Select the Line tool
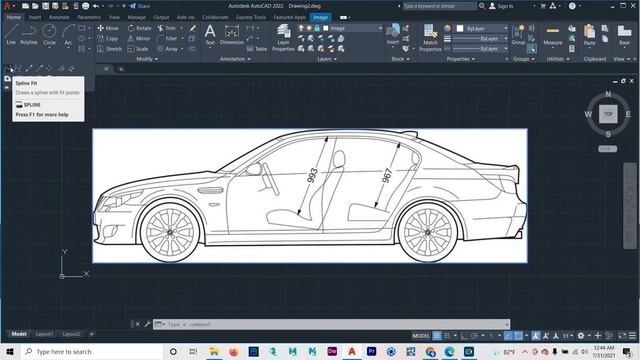The height and width of the screenshot is (360, 640). point(11,34)
